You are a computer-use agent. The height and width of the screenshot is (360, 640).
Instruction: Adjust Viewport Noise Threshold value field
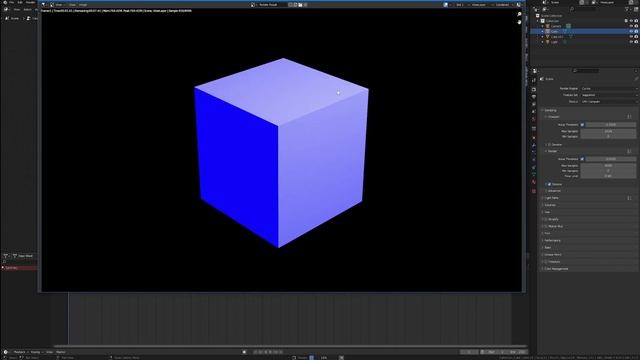tap(611, 125)
